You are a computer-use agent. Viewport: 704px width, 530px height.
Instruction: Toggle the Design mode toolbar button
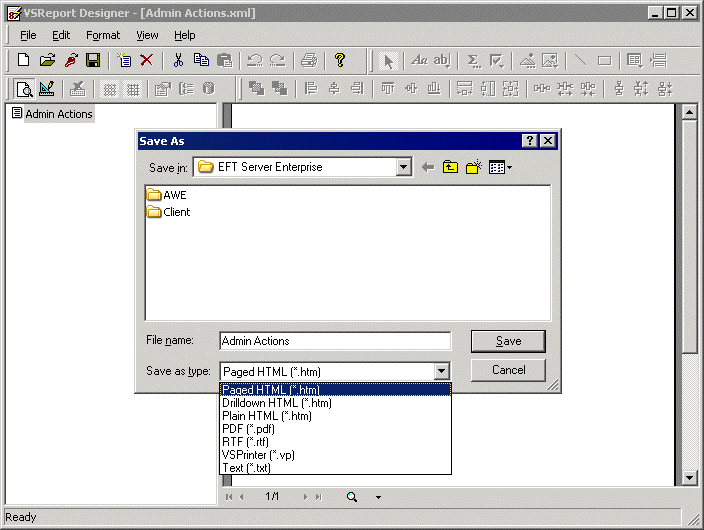(x=47, y=89)
